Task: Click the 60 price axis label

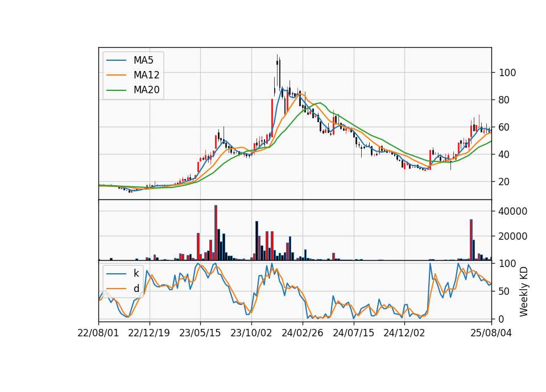Action: click(x=504, y=127)
